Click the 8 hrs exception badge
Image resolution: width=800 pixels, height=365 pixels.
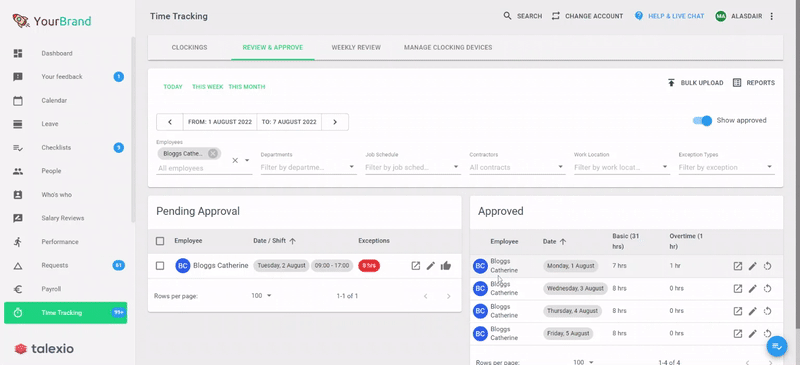(x=369, y=265)
